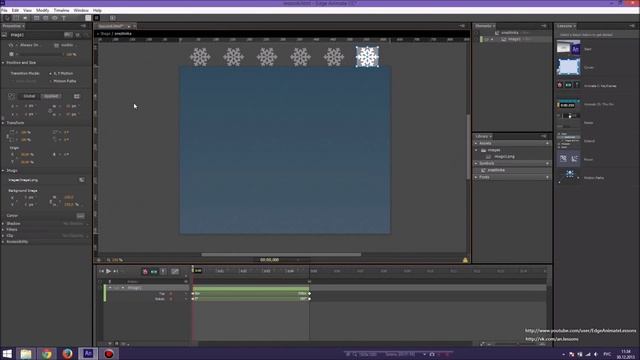Toggle Auto-Transition mode green button

click(154, 271)
